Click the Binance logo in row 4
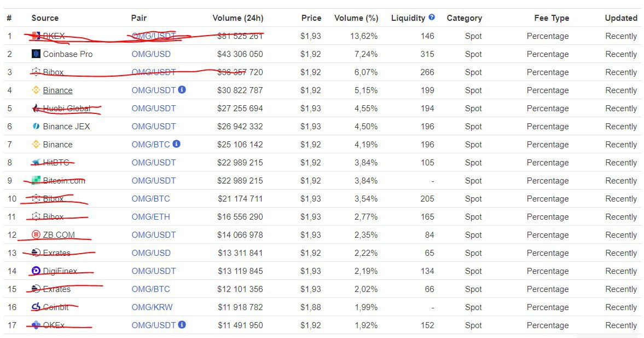 36,90
